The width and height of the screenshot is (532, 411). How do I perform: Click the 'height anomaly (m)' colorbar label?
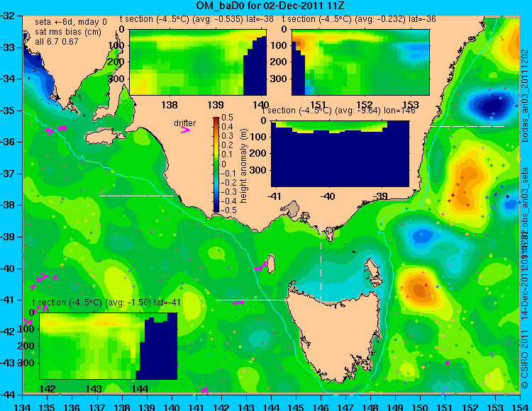[x=243, y=166]
